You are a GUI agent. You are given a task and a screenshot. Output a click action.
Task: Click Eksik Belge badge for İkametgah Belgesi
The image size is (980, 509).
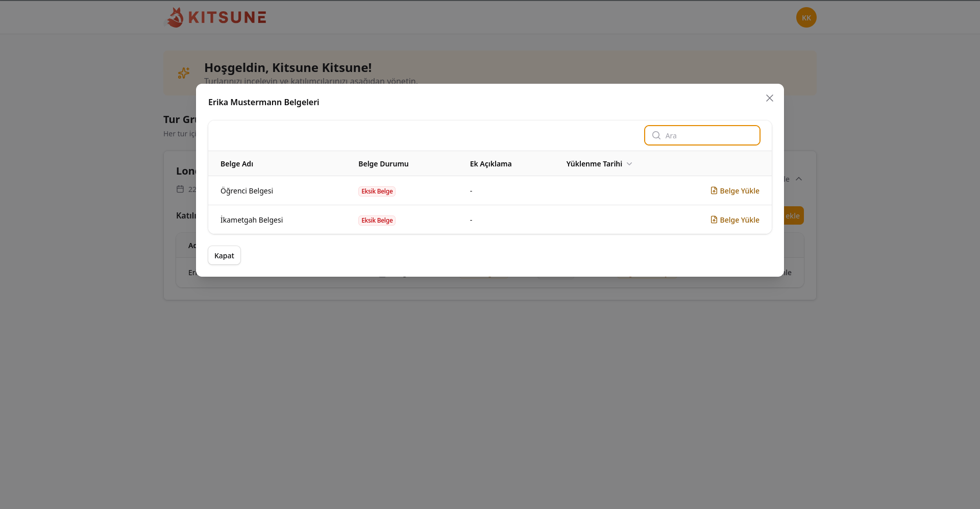coord(377,221)
